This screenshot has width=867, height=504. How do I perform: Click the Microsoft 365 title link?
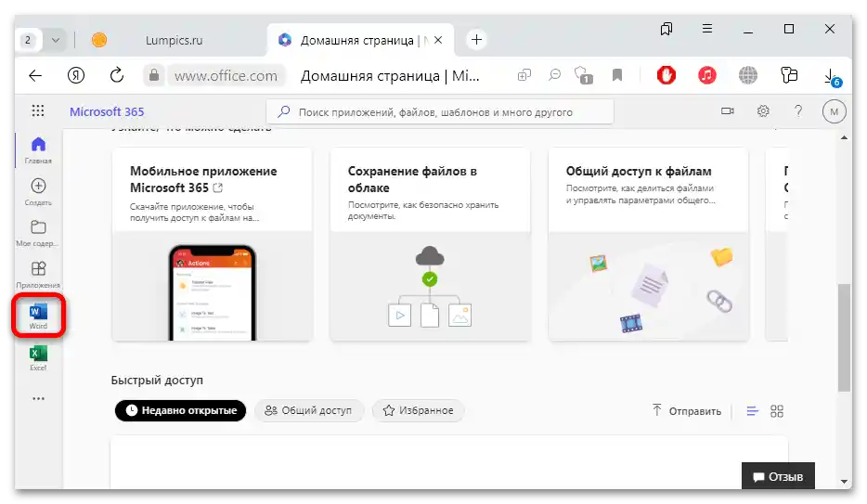click(x=107, y=111)
